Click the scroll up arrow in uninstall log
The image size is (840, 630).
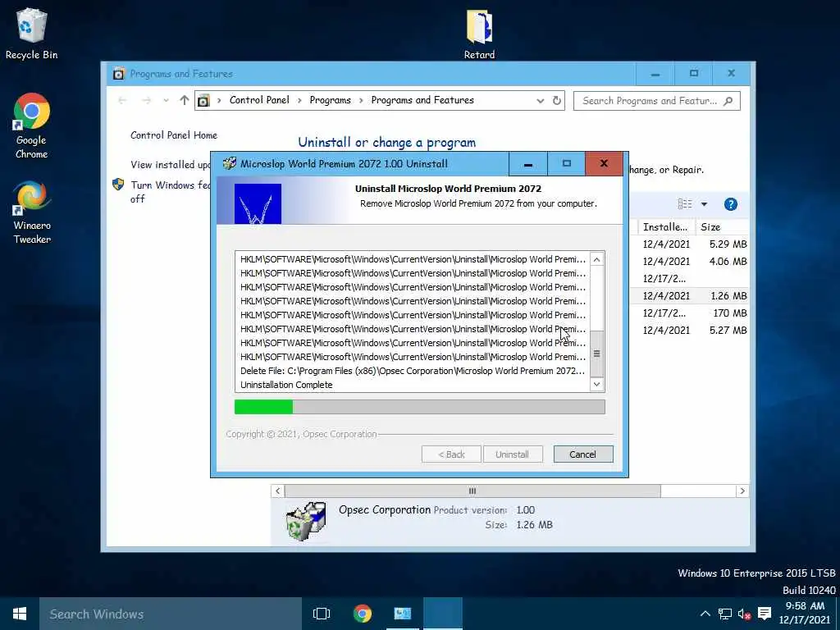click(597, 259)
